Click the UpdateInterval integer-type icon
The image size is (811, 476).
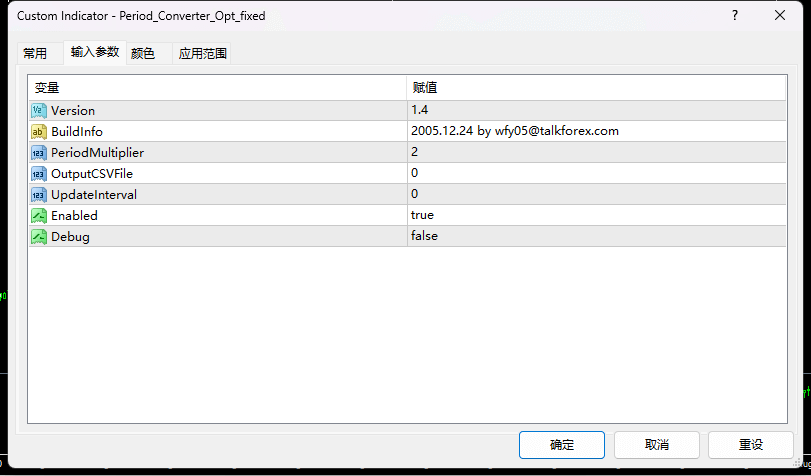point(39,195)
